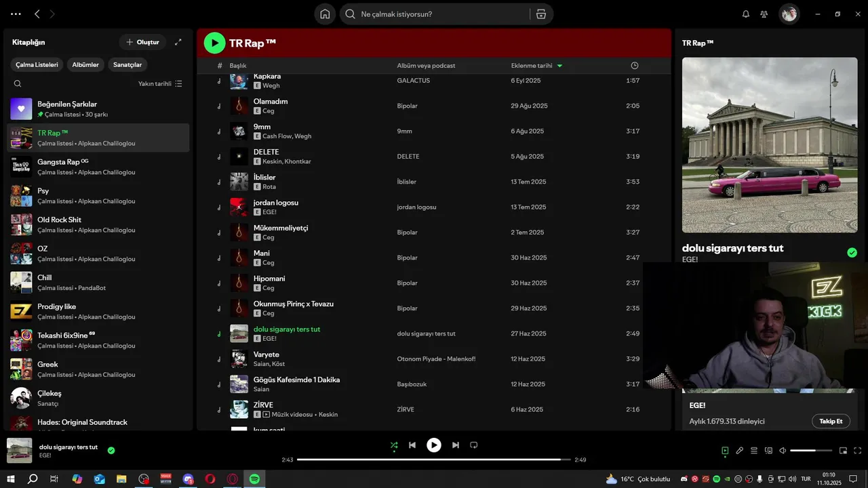This screenshot has width=868, height=488.
Task: Open the Yakın tarihli sort menu
Action: [x=160, y=84]
